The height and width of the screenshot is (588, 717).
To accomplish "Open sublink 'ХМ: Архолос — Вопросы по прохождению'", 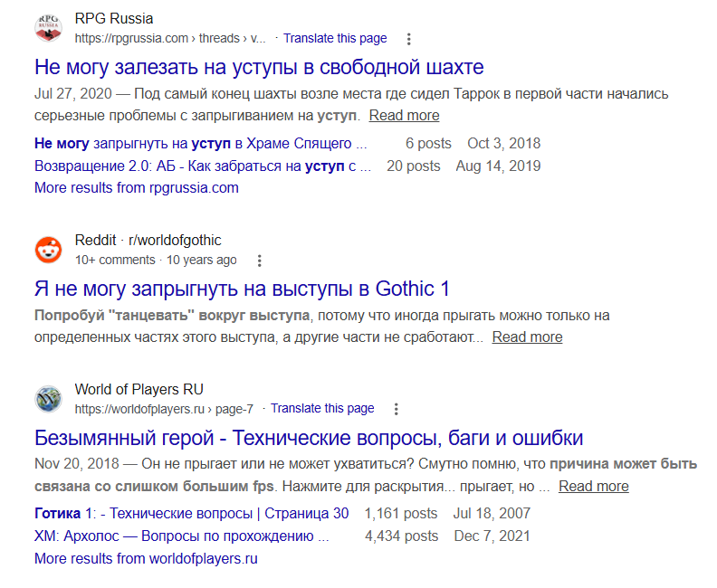I will (x=182, y=536).
